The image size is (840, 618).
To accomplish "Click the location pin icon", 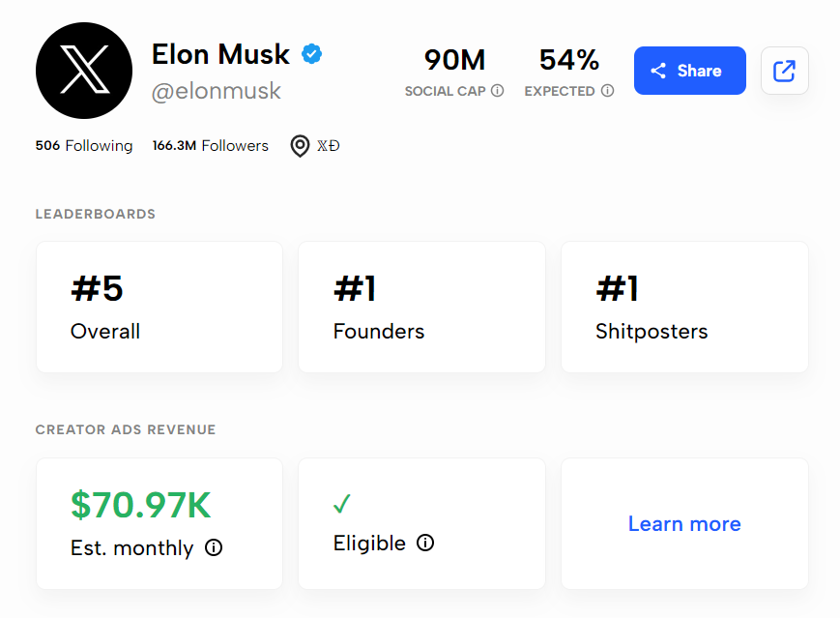I will [x=301, y=146].
